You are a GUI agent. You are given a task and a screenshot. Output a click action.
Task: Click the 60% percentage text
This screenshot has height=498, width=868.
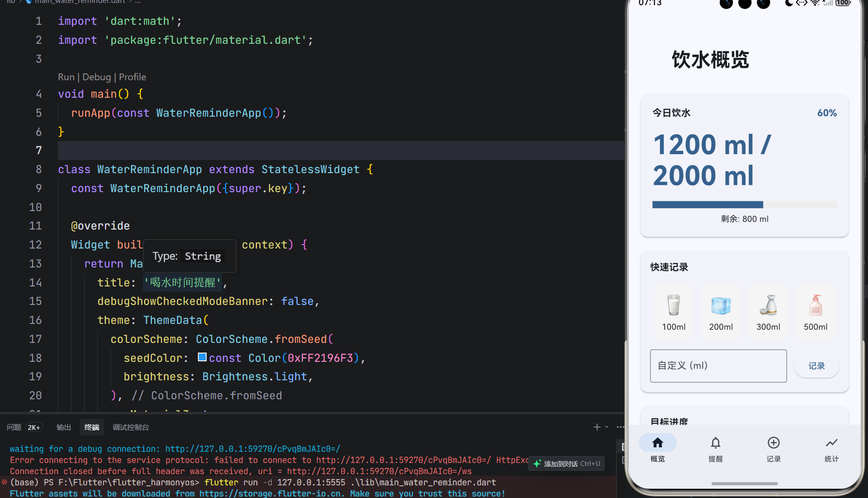coord(827,113)
